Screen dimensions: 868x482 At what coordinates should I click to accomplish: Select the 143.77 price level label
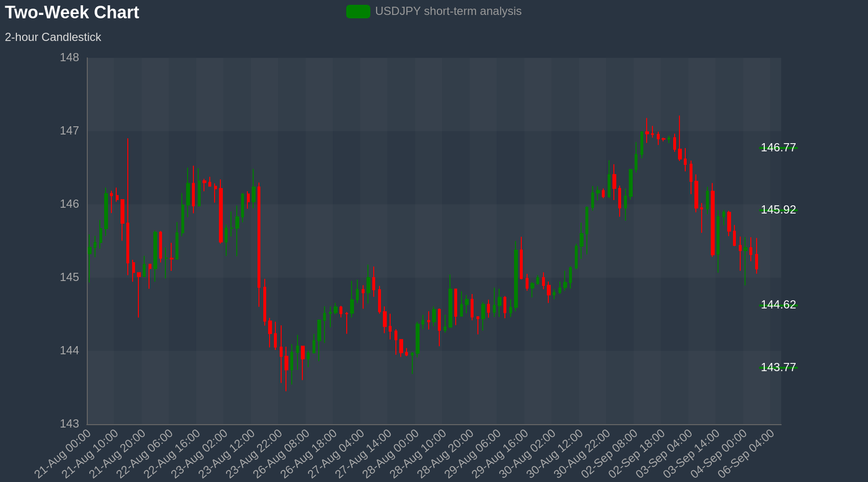(x=778, y=367)
